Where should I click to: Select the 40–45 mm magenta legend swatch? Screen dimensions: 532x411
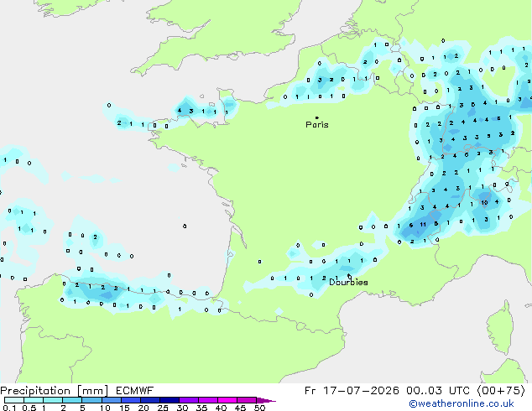227,400
